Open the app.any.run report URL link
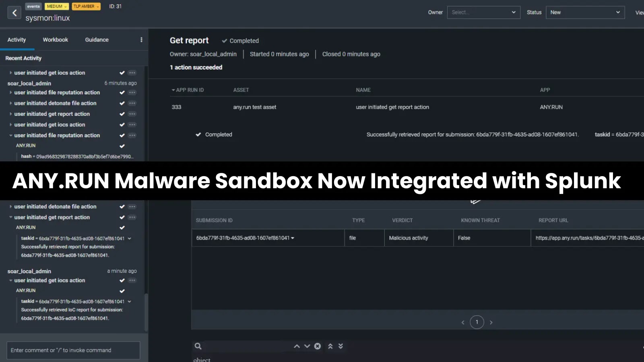 point(587,238)
